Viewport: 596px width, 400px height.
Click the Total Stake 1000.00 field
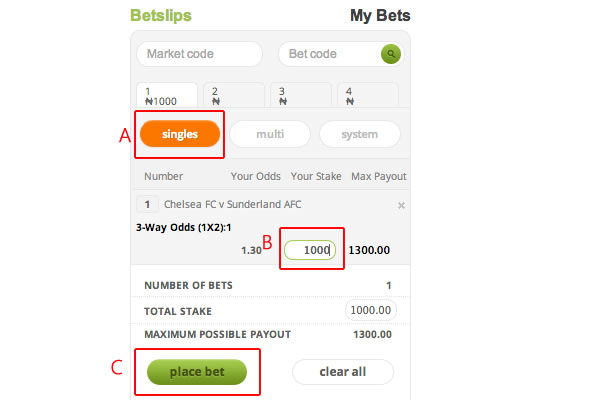point(371,310)
